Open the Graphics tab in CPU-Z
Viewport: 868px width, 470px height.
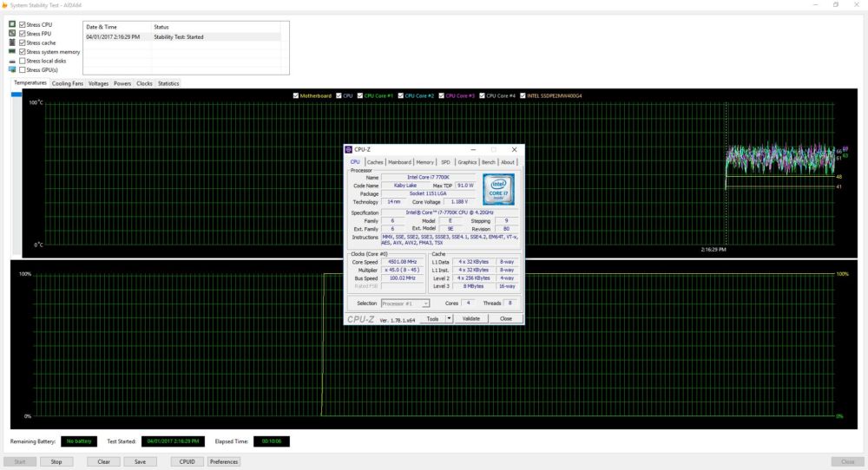(x=467, y=162)
